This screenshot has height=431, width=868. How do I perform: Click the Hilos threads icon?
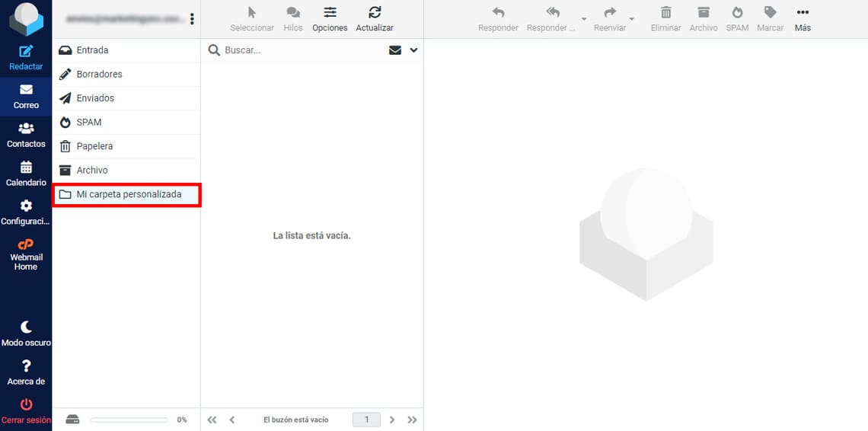point(293,19)
